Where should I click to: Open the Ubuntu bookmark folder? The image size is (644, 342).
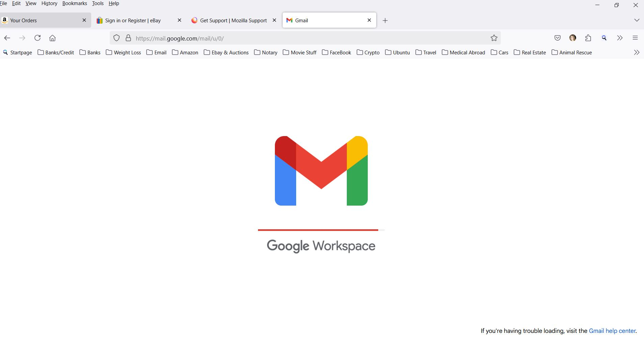(x=397, y=52)
